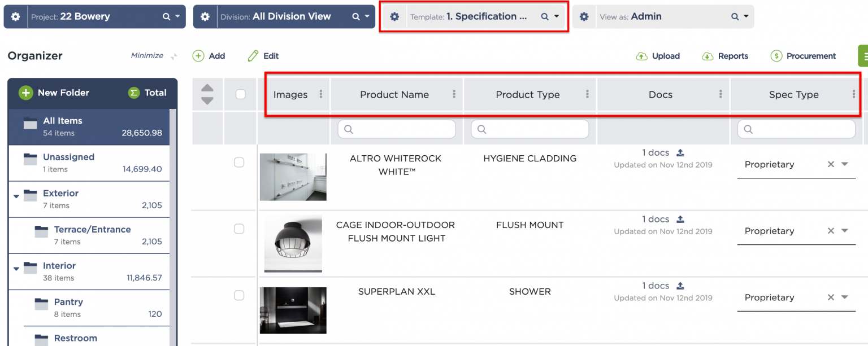This screenshot has width=868, height=346.
Task: Toggle the select-all checkbox in table header
Action: pyautogui.click(x=240, y=94)
